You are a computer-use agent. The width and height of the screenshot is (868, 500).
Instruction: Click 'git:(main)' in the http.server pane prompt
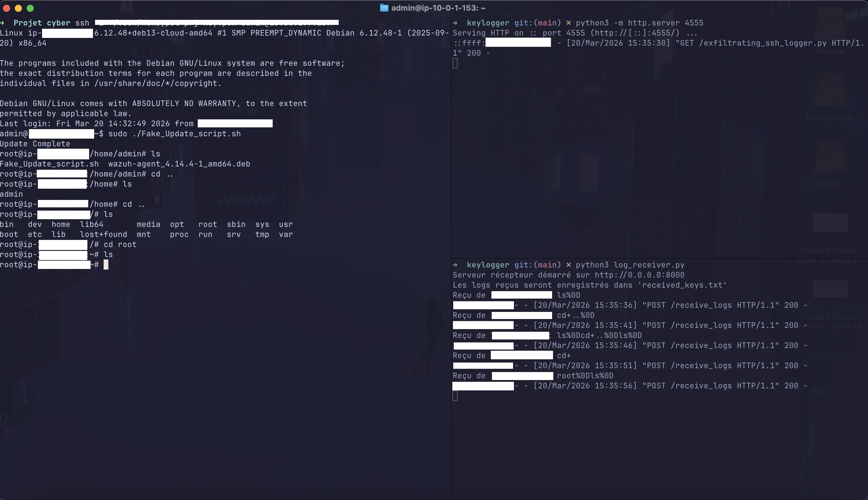[x=538, y=23]
